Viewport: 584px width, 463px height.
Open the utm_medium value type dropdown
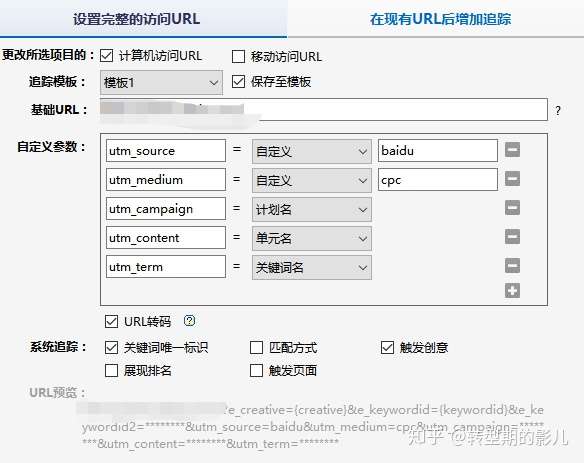(312, 180)
